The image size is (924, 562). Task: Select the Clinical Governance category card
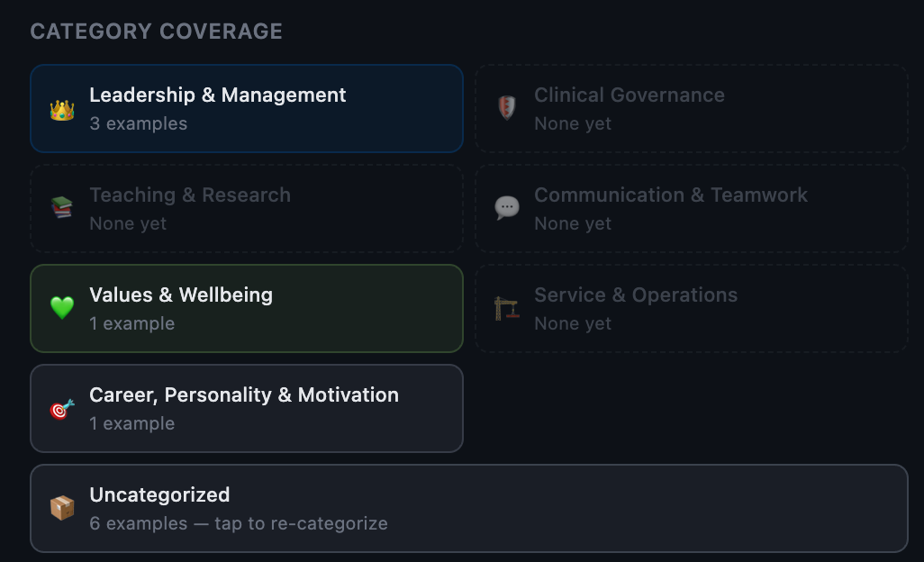pyautogui.click(x=691, y=107)
